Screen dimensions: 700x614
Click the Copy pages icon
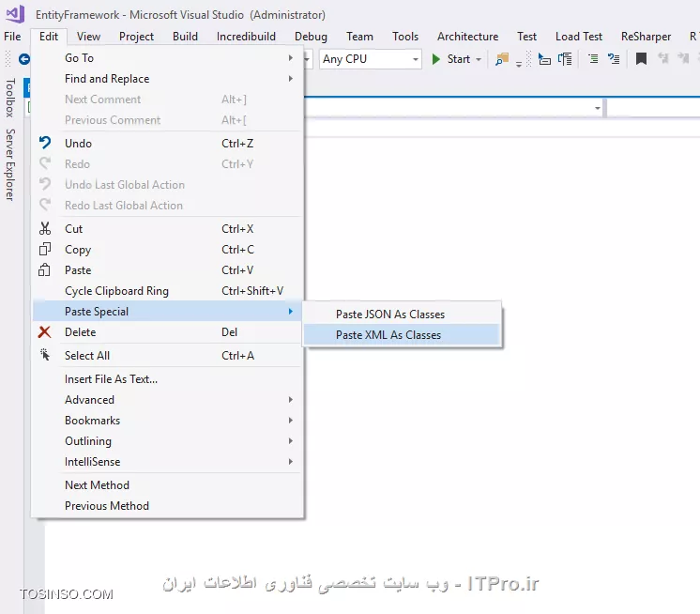(x=45, y=249)
